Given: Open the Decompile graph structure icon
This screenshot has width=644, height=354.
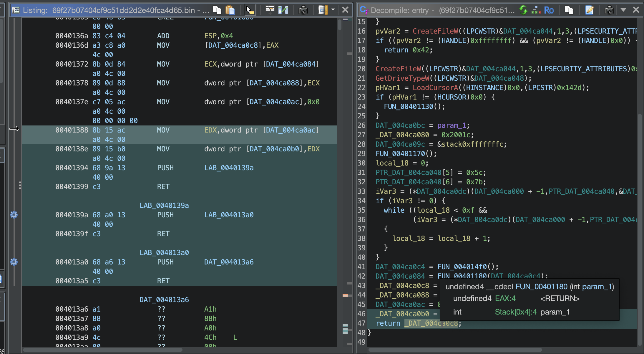Looking at the screenshot, I should [x=536, y=10].
